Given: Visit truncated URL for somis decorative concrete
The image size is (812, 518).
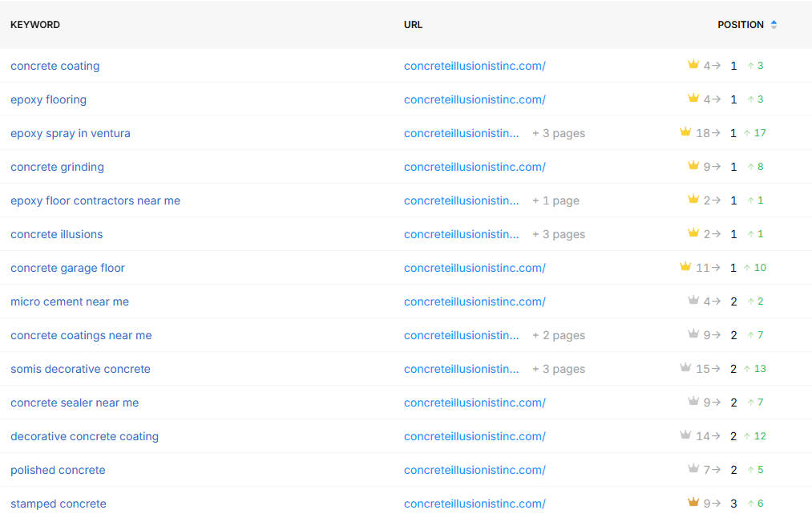Looking at the screenshot, I should (x=462, y=369).
